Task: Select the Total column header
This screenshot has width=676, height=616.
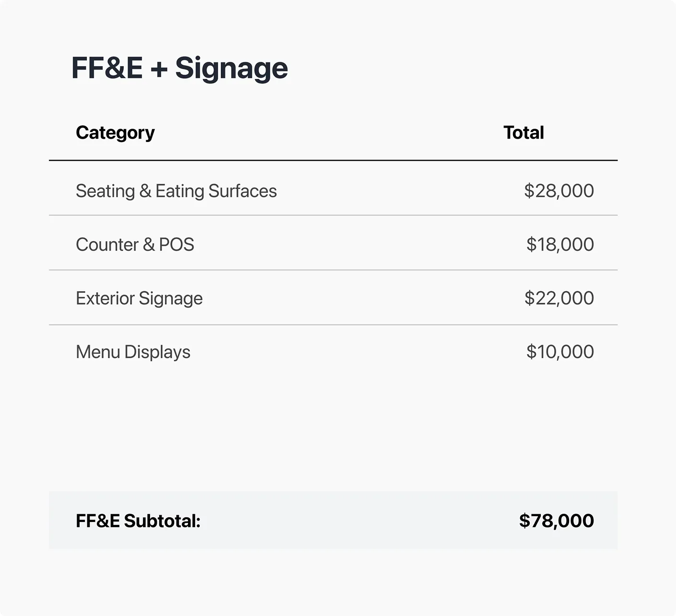Action: point(524,132)
